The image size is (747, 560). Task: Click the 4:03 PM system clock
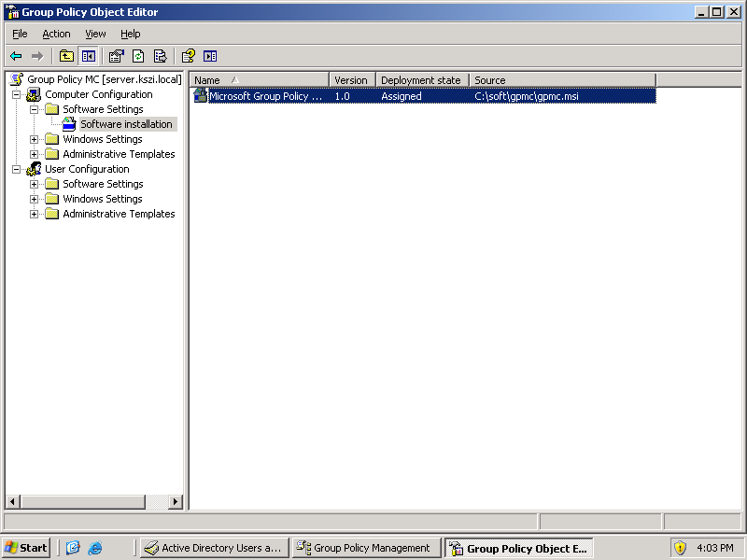coord(714,548)
